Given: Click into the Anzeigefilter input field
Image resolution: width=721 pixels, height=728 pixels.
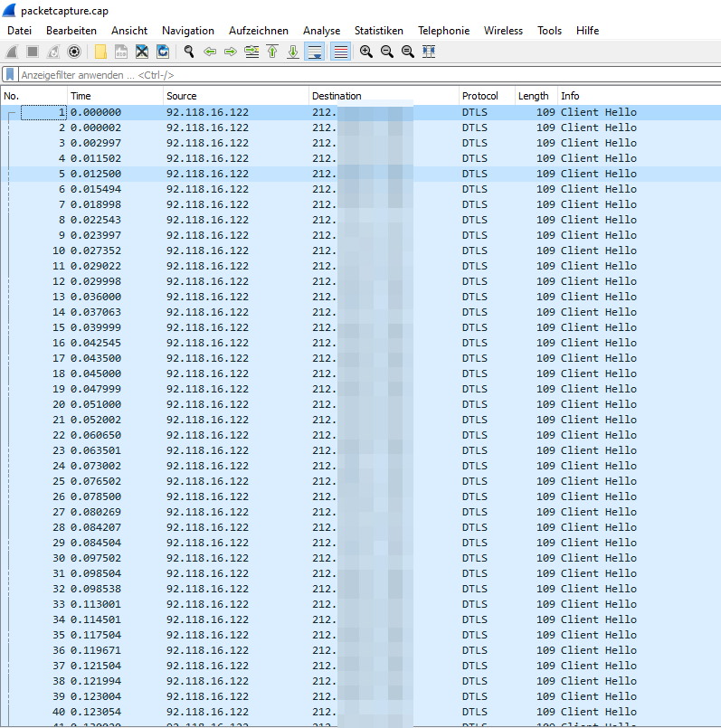Looking at the screenshot, I should coord(369,75).
